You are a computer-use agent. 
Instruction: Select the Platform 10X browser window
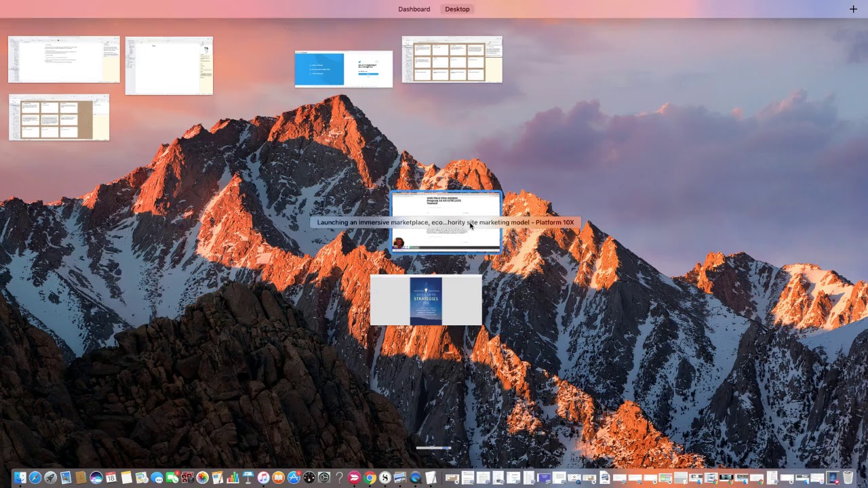coord(446,222)
